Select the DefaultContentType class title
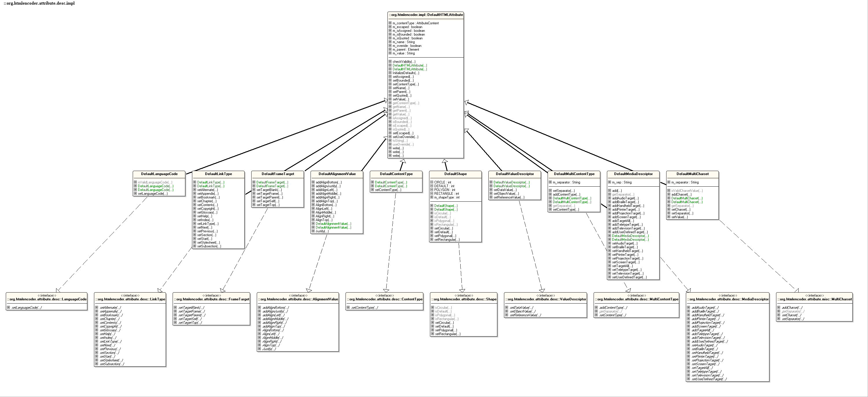The width and height of the screenshot is (868, 397). [x=396, y=174]
